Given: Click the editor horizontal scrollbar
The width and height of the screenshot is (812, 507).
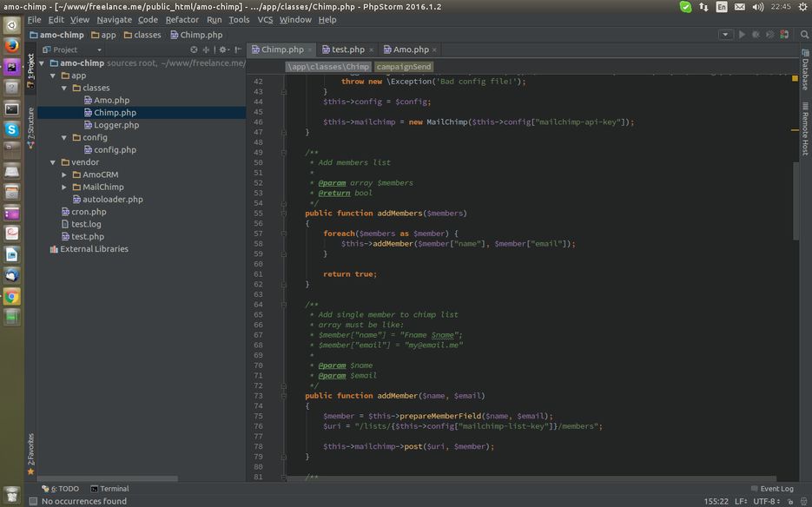Looking at the screenshot, I should point(531,478).
